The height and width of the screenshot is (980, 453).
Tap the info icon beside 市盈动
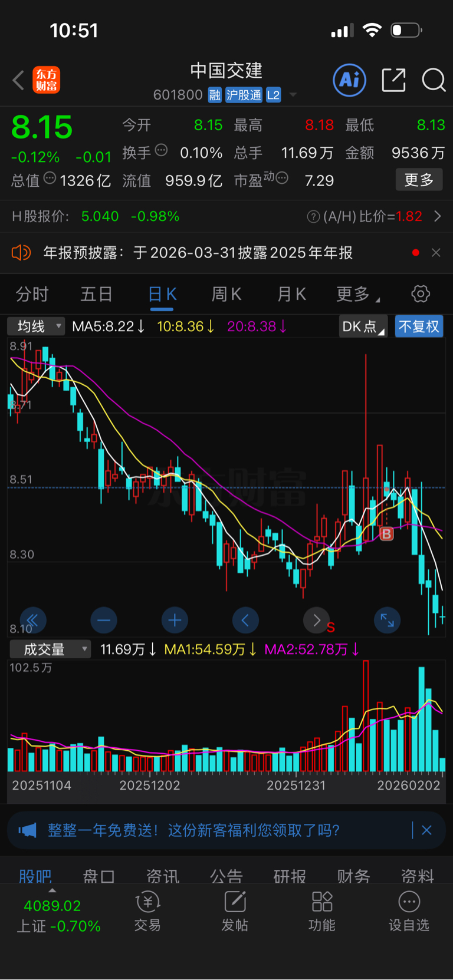click(282, 177)
